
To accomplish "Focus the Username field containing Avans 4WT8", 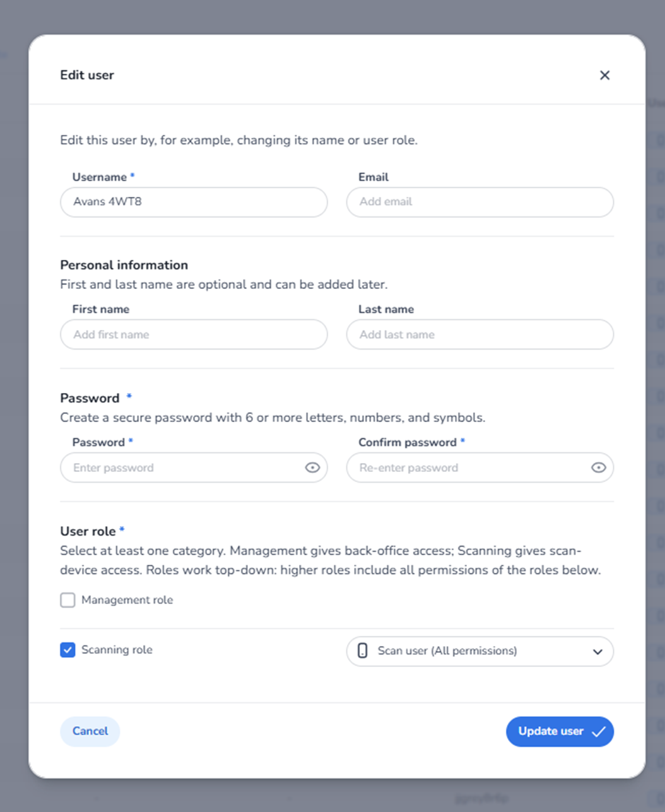I will pyautogui.click(x=194, y=202).
